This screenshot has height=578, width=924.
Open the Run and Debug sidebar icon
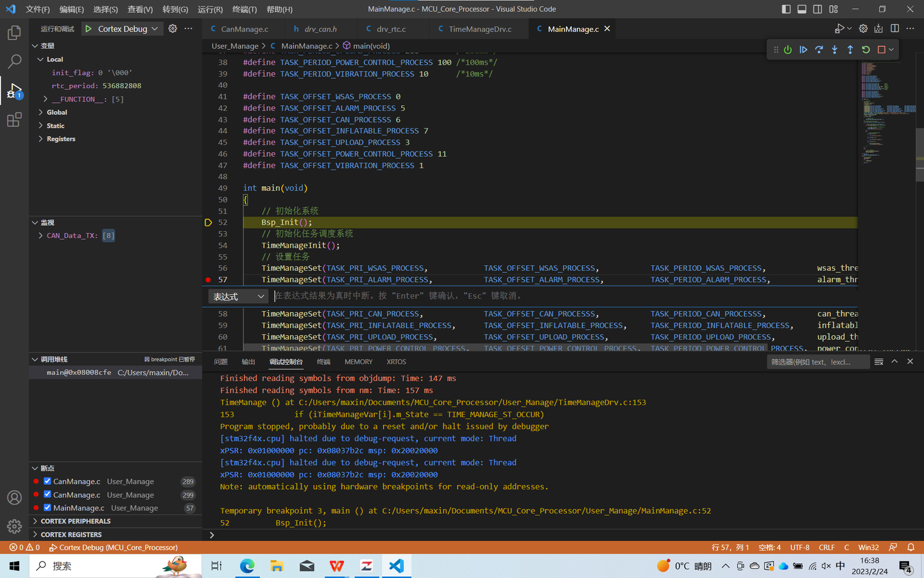pos(14,90)
